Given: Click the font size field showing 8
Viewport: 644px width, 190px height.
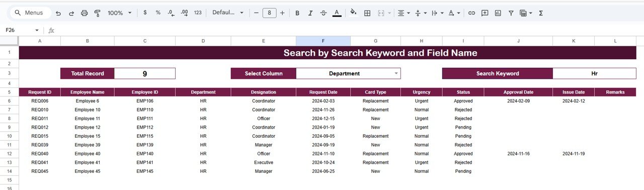Looking at the screenshot, I should click(270, 13).
